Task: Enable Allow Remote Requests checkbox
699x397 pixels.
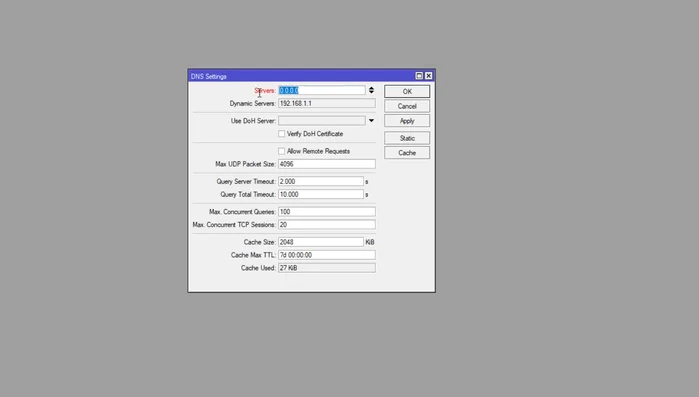Action: 281,151
